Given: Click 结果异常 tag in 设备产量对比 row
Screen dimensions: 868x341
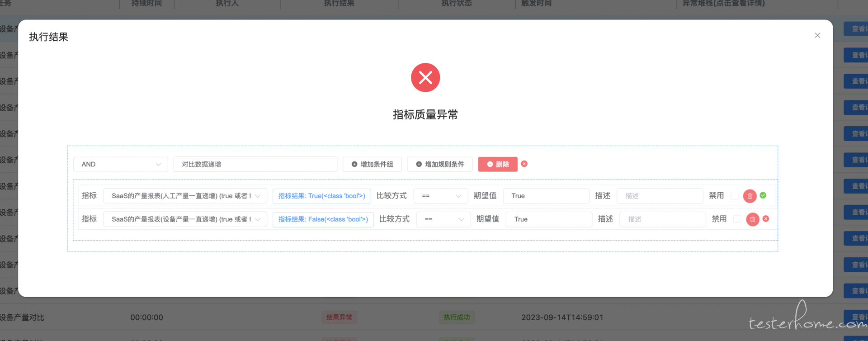Looking at the screenshot, I should (x=340, y=317).
